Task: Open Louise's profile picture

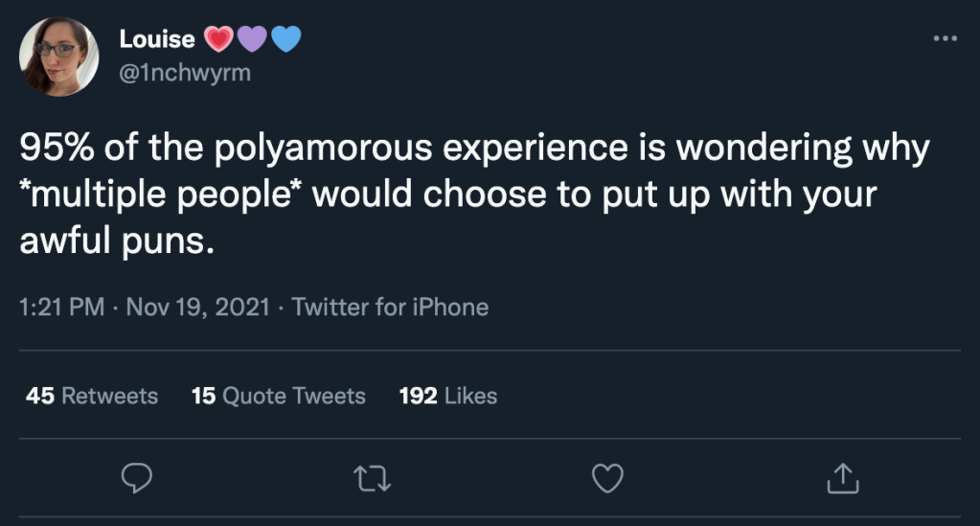Action: click(58, 57)
